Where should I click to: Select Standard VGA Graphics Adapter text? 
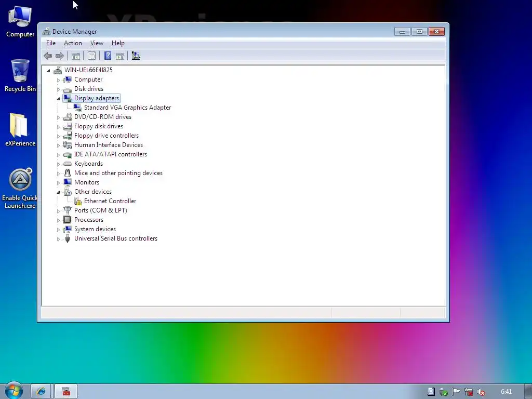(x=128, y=108)
